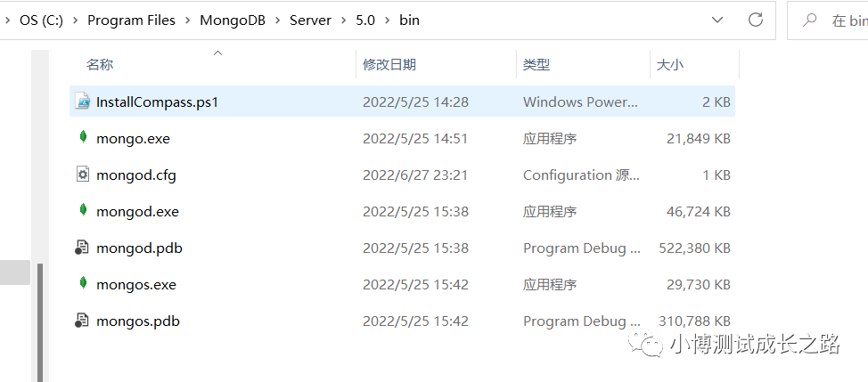Open the address bar history dropdown
Viewport: 868px width, 382px height.
tap(717, 20)
